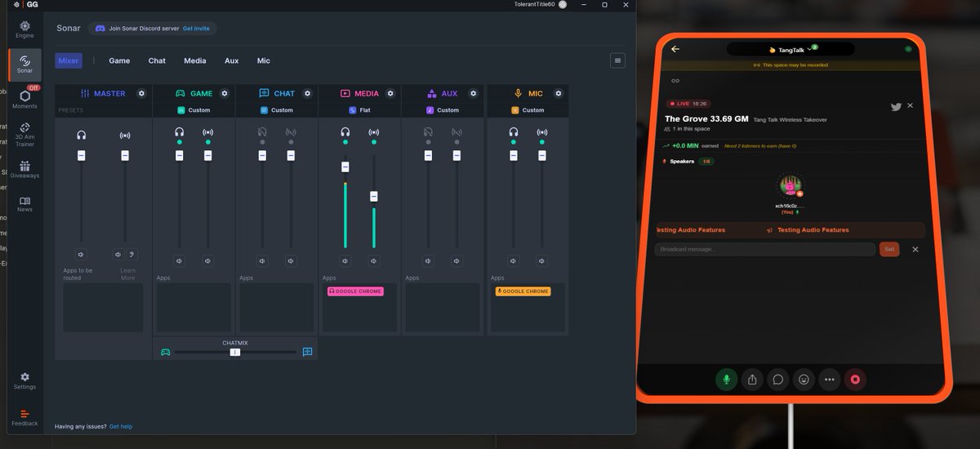This screenshot has height=449, width=980.
Task: Open AUX channel settings gear
Action: (x=473, y=93)
